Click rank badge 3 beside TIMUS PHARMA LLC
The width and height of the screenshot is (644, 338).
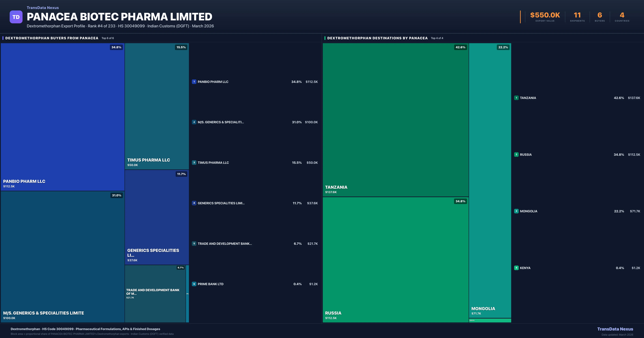tap(194, 163)
